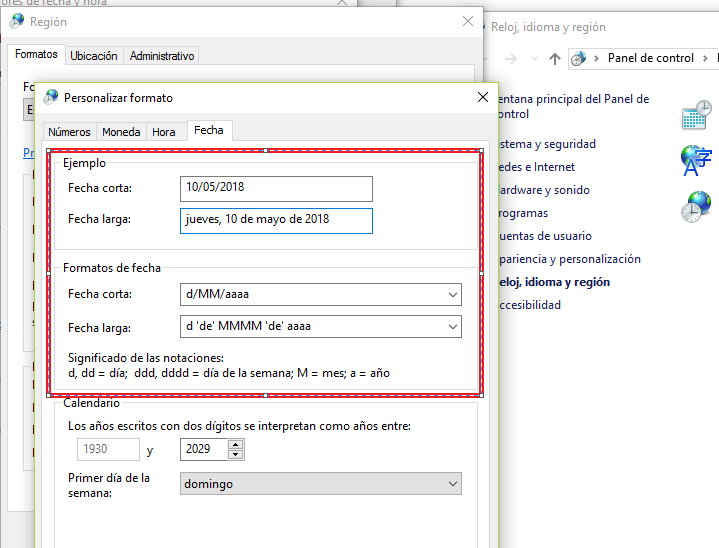Click the Control Panel icon in address bar
The image size is (719, 548).
579,59
